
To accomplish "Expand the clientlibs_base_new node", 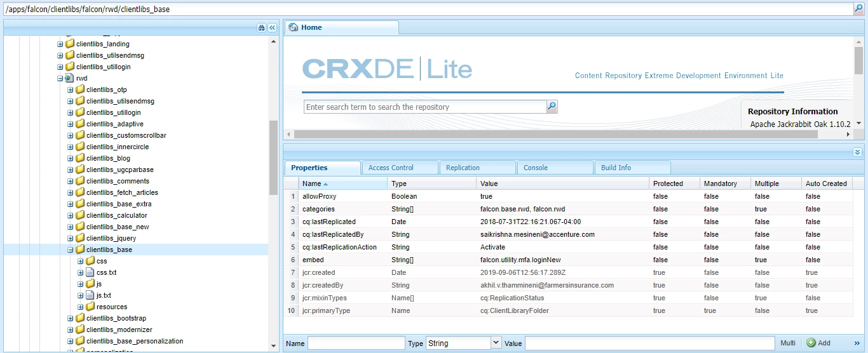I will pos(71,227).
